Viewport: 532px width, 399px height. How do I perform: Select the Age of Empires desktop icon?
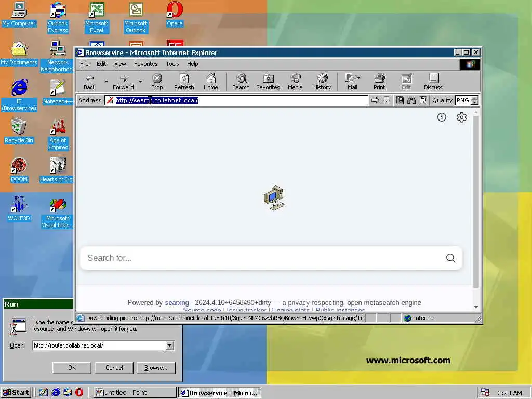[x=58, y=135]
